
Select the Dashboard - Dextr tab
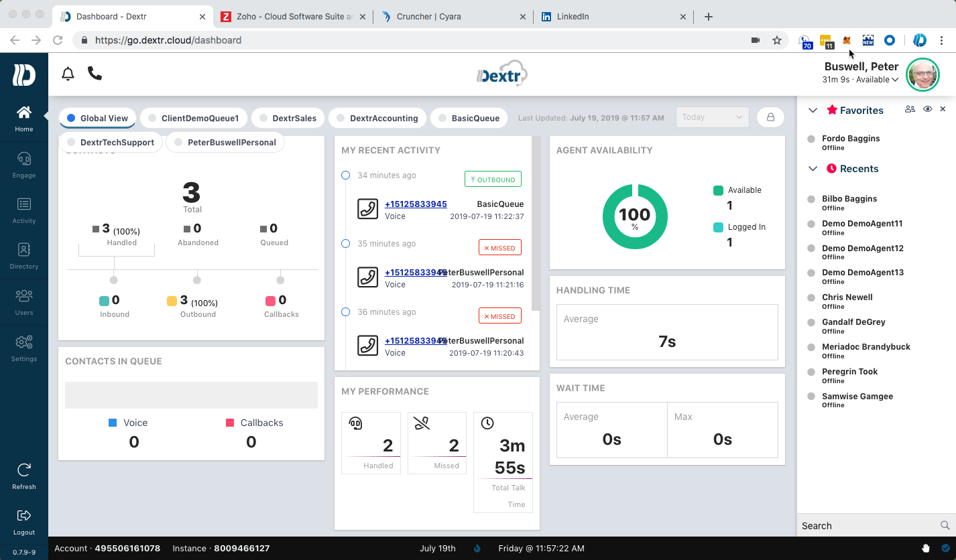(133, 17)
